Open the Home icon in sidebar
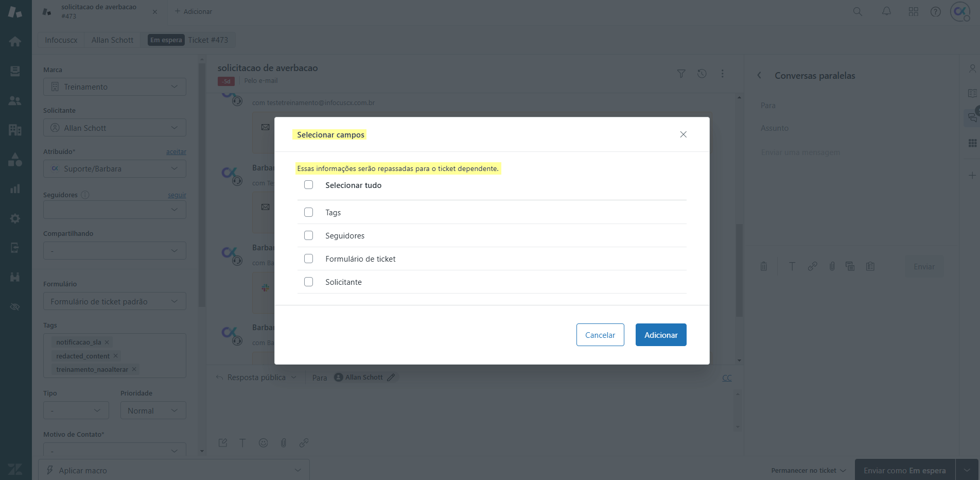The image size is (980, 480). [15, 41]
